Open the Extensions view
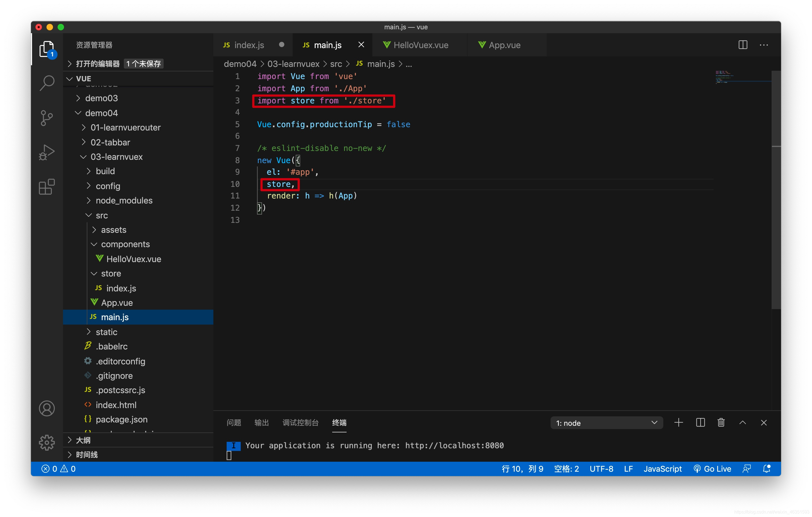 [47, 187]
